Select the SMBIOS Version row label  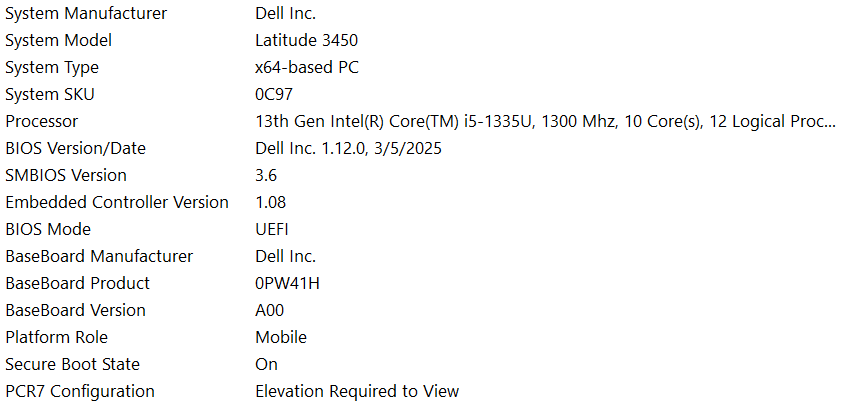coord(66,176)
